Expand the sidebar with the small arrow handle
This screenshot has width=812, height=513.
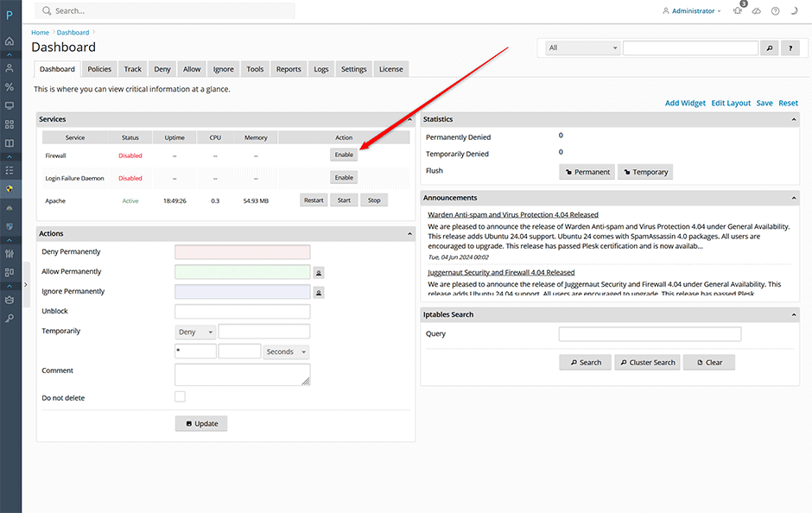click(25, 285)
